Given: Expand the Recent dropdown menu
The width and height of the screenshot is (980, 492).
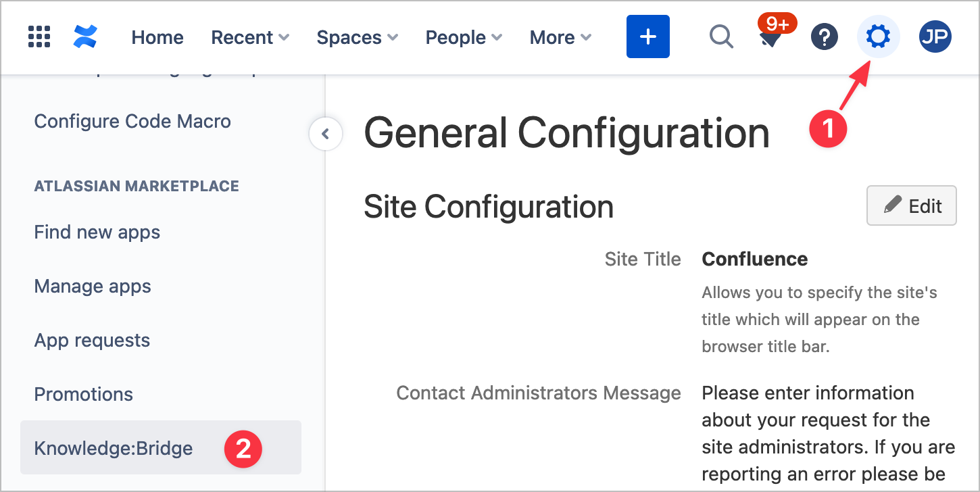Looking at the screenshot, I should (250, 37).
